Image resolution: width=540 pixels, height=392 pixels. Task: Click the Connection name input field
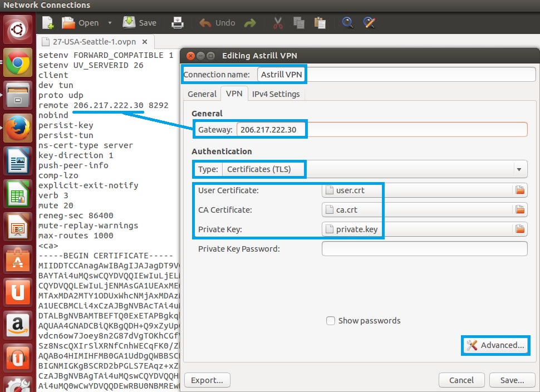[396, 75]
